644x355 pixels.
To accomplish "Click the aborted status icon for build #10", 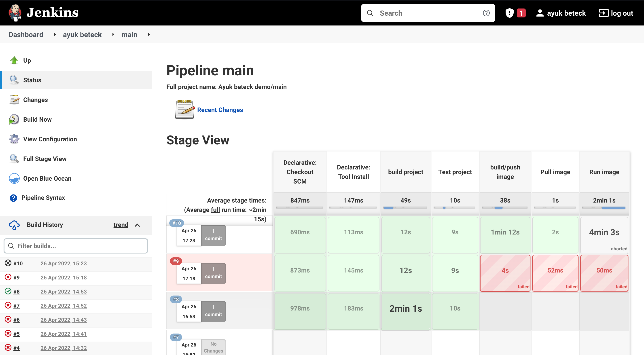I will [x=8, y=263].
